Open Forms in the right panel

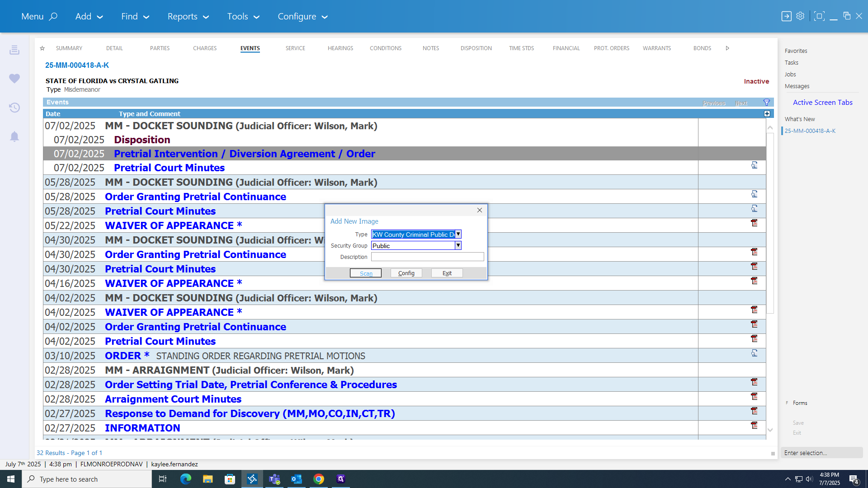coord(800,403)
